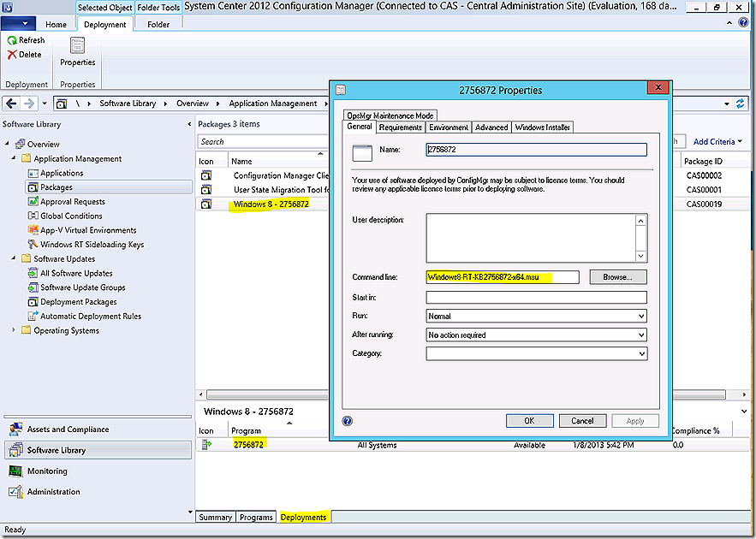Click the back navigation arrow
This screenshot has height=539, width=756.
point(12,104)
